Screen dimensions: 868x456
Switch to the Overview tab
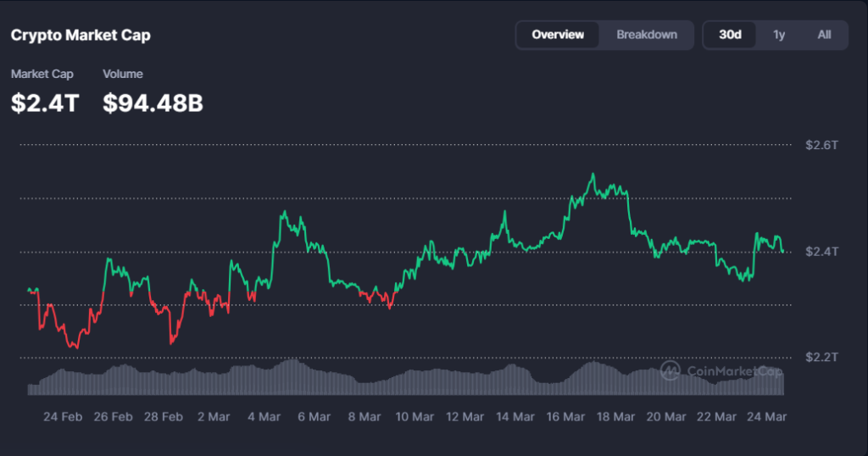[558, 35]
